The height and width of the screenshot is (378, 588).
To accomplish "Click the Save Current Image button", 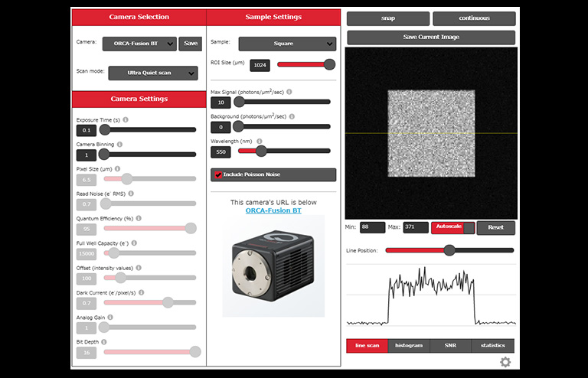I will [x=431, y=37].
